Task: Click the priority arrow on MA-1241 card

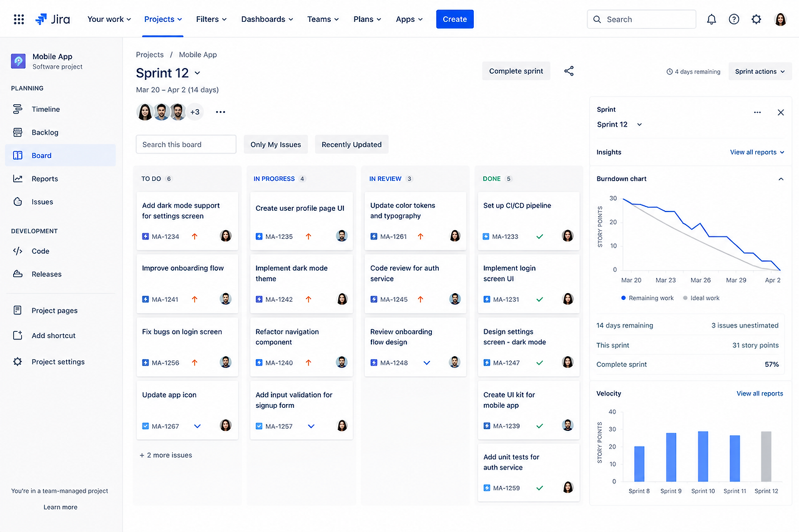Action: pos(195,299)
